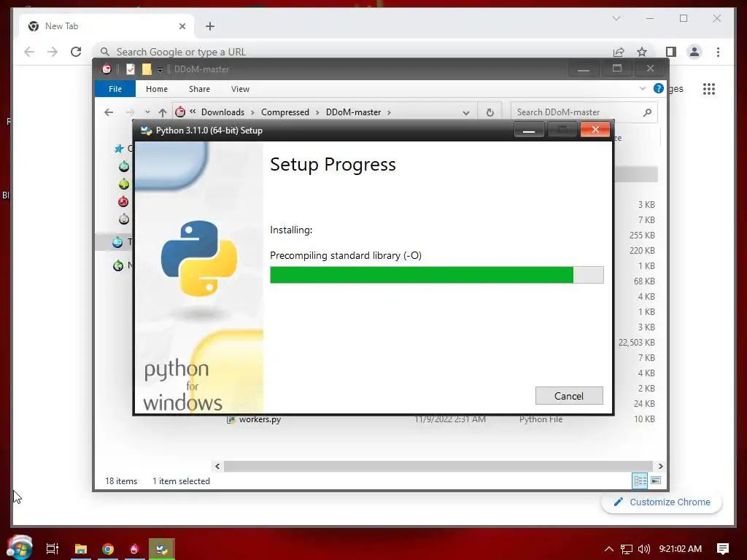Open recent locations dropdown in Explorer
The height and width of the screenshot is (560, 747).
147,112
